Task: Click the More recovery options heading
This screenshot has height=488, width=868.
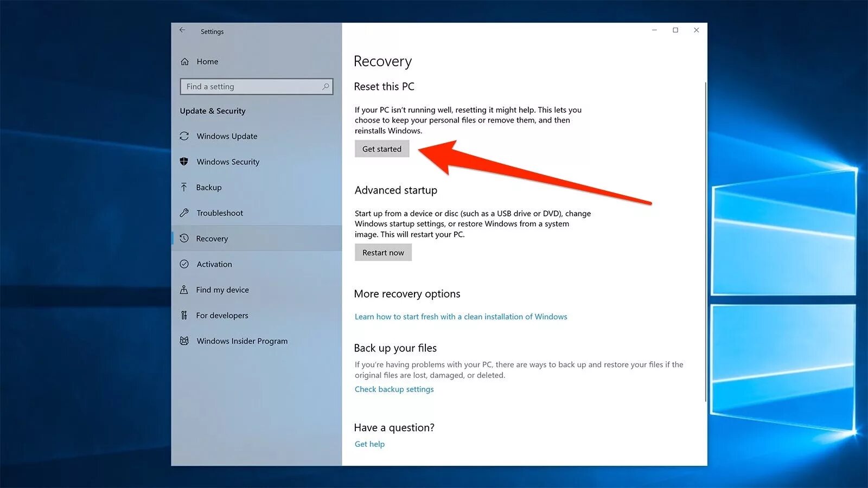Action: pos(407,294)
